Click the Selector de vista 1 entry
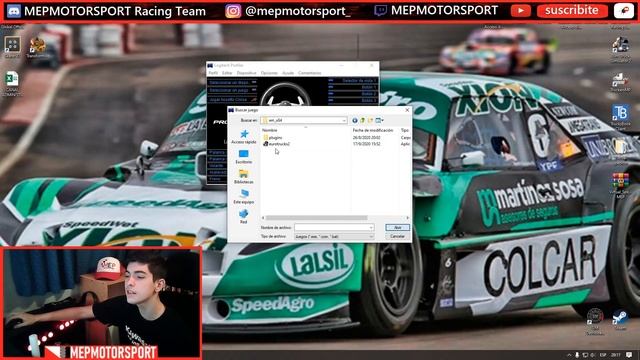 pos(353,80)
